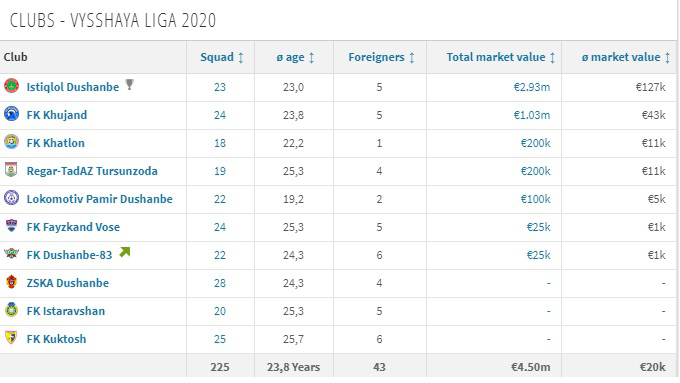Open ZSKA Dushanbe squad size 28 link
680x383 pixels.
coord(220,283)
